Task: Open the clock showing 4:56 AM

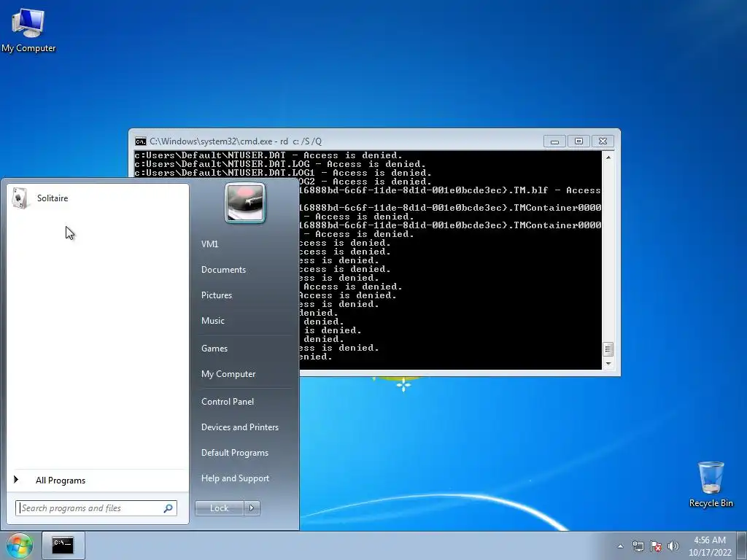Action: (710, 546)
